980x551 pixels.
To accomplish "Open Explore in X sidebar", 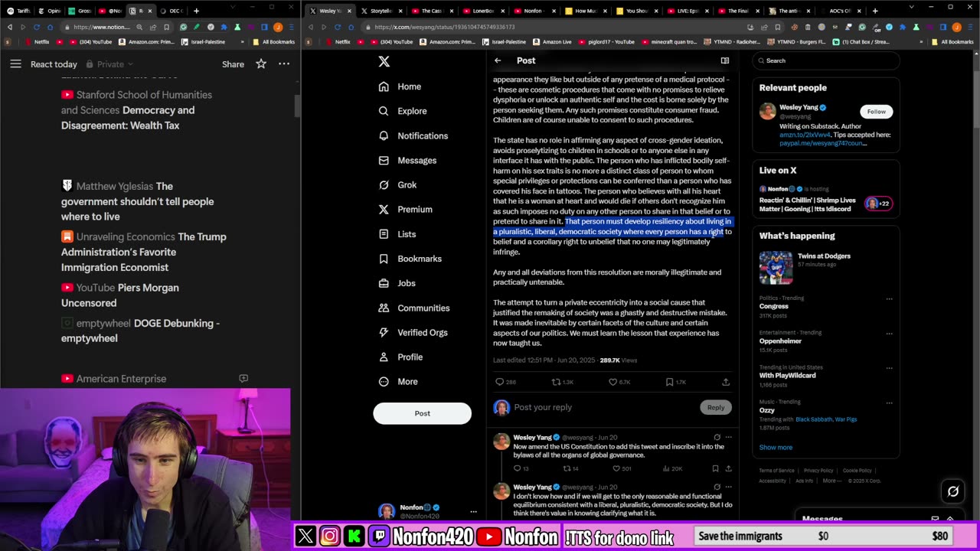I will [x=403, y=111].
